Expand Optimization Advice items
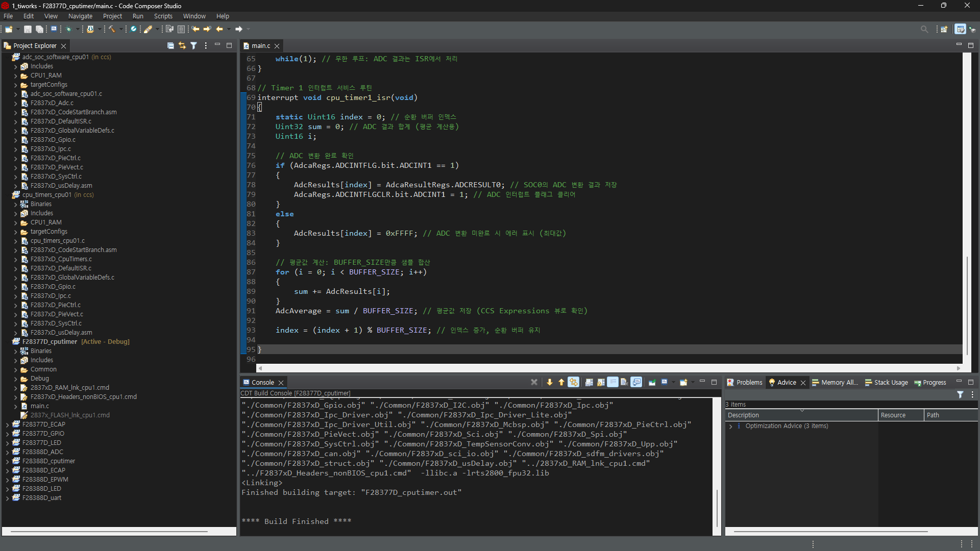 click(x=731, y=426)
